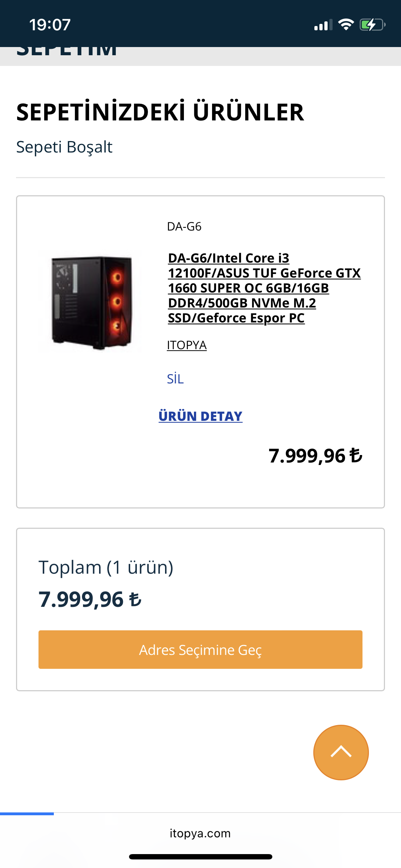Click the ITOPYA brand link
Image resolution: width=401 pixels, height=868 pixels.
(187, 345)
